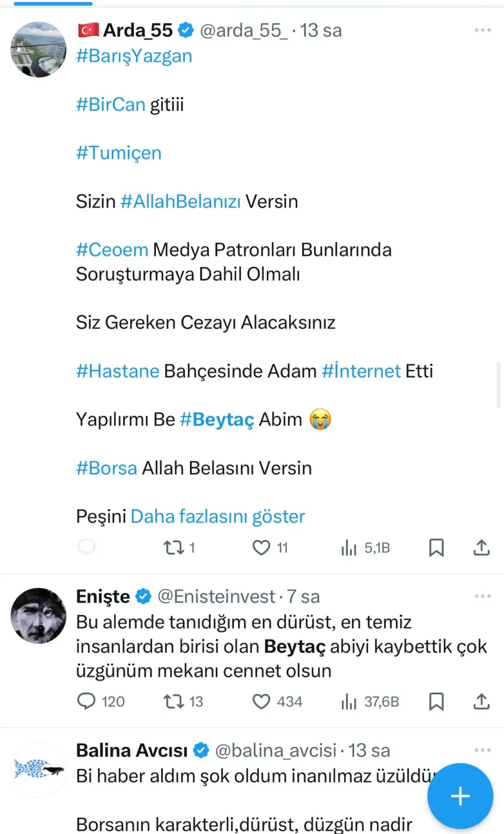Share the Arda_55 tweet

[x=481, y=548]
